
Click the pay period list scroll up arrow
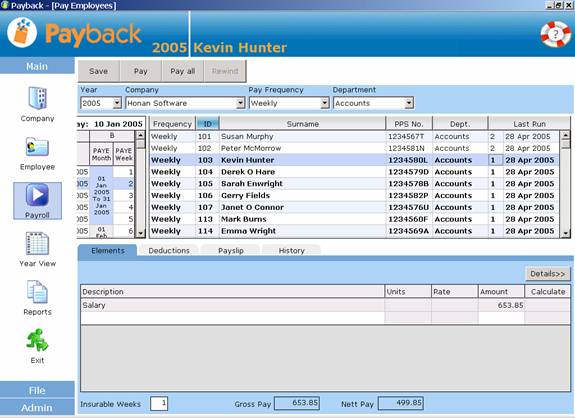(140, 135)
